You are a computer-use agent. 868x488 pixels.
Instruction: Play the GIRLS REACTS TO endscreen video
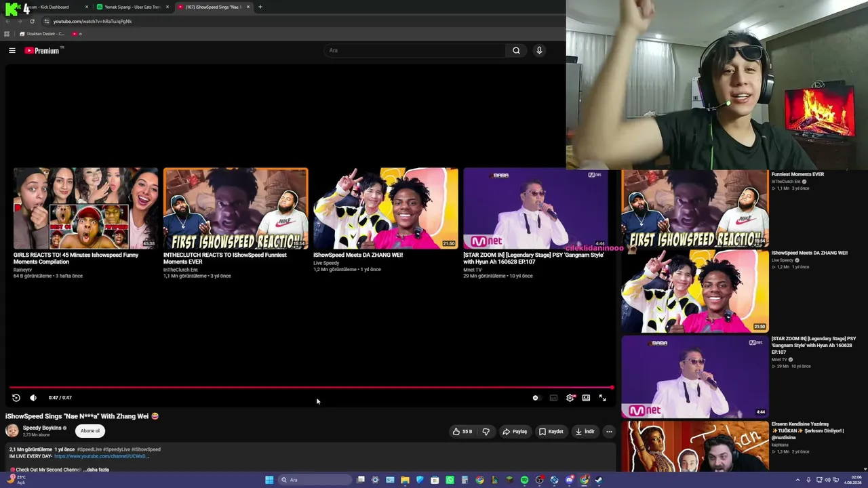(85, 209)
